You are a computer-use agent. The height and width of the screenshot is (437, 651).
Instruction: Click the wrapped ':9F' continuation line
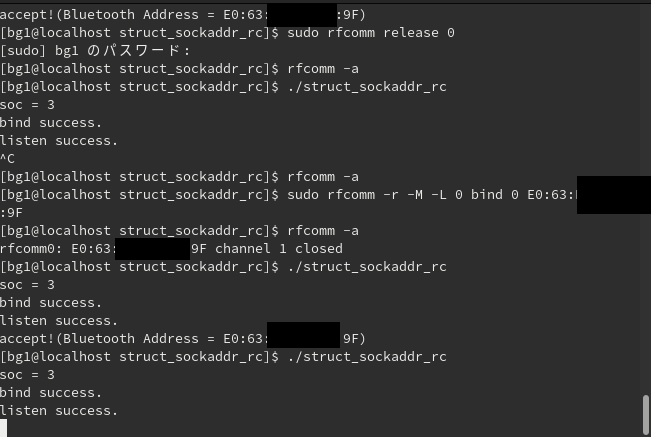coord(11,213)
